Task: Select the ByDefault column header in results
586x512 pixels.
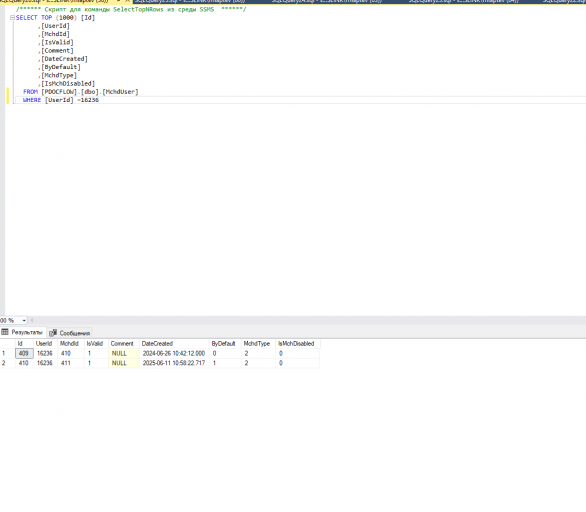Action: tap(225, 344)
